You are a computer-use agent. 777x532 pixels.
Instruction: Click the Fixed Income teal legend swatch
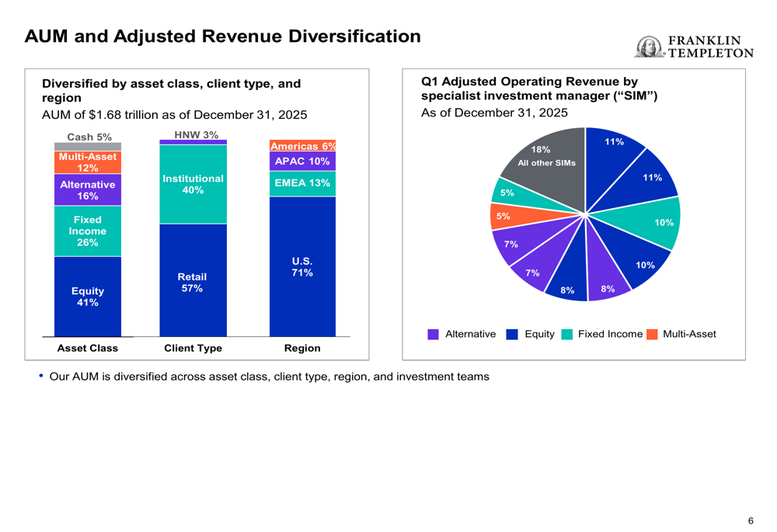coord(567,335)
